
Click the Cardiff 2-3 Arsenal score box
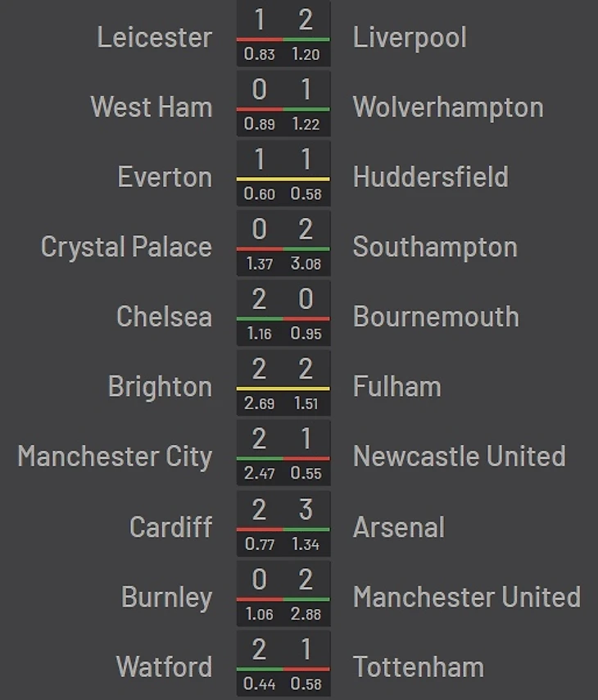coord(283,524)
